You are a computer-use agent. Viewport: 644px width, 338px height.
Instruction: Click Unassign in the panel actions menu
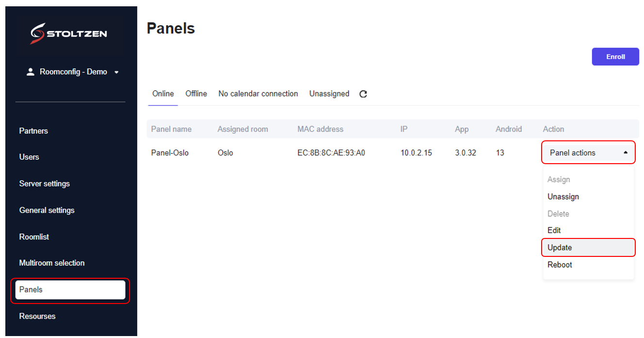coord(563,197)
